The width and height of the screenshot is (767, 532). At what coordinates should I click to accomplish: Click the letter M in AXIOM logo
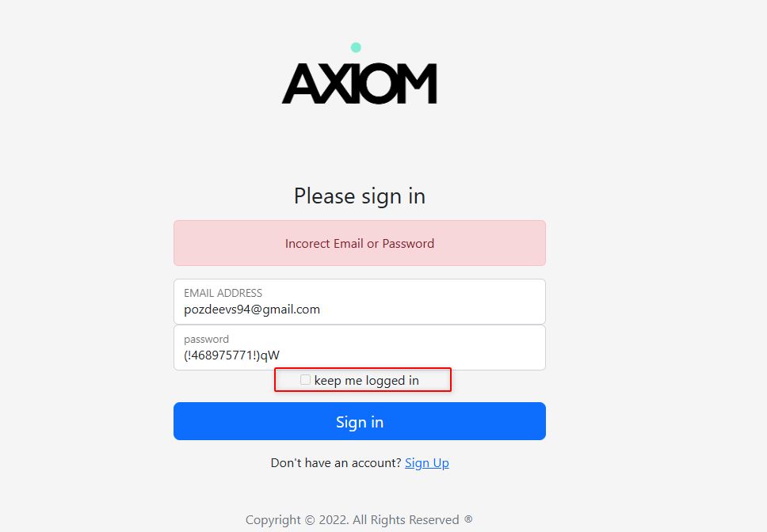point(417,84)
